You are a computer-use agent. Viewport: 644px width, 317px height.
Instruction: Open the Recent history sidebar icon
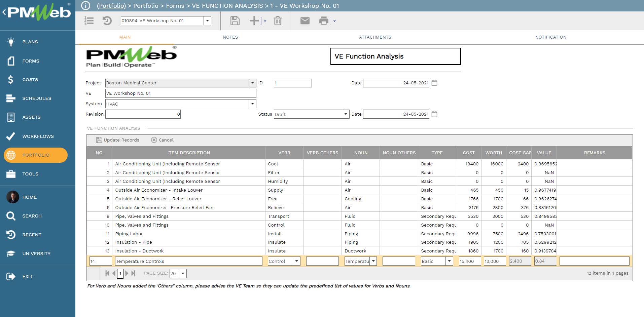point(32,235)
